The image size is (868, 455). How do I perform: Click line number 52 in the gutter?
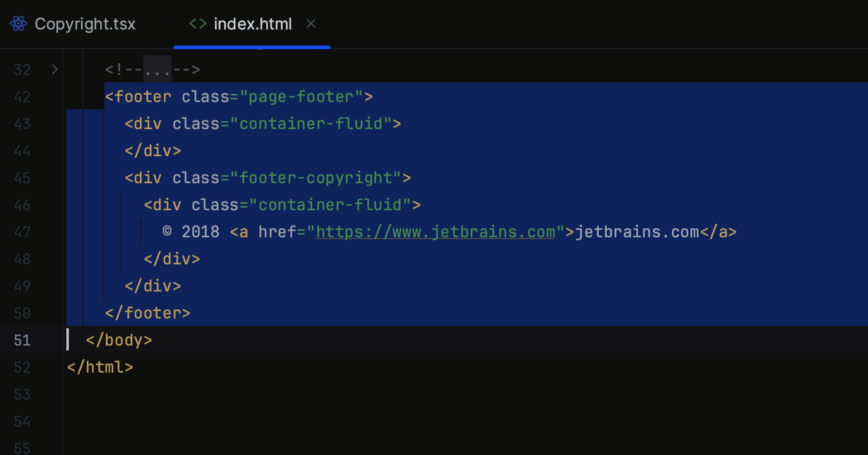pos(22,367)
